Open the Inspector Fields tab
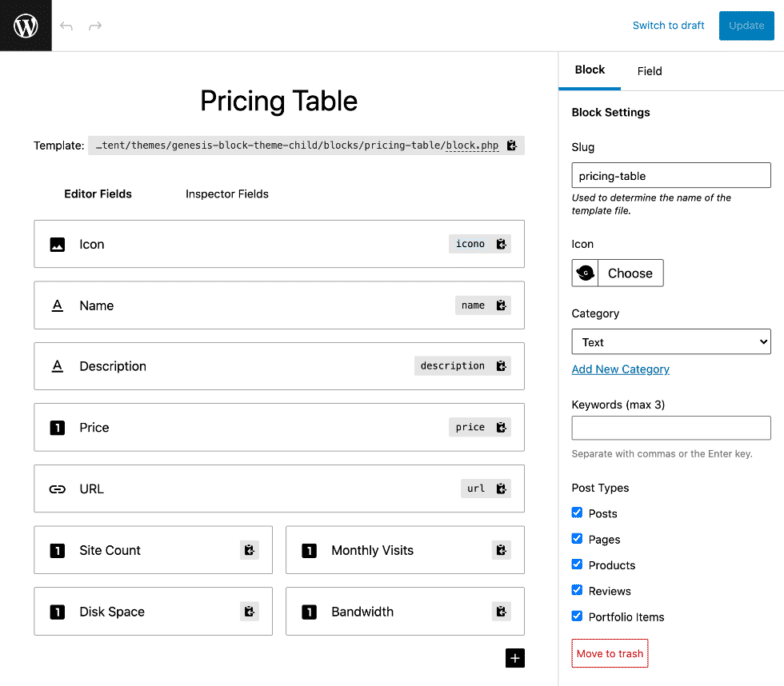The width and height of the screenshot is (784, 686). [227, 194]
